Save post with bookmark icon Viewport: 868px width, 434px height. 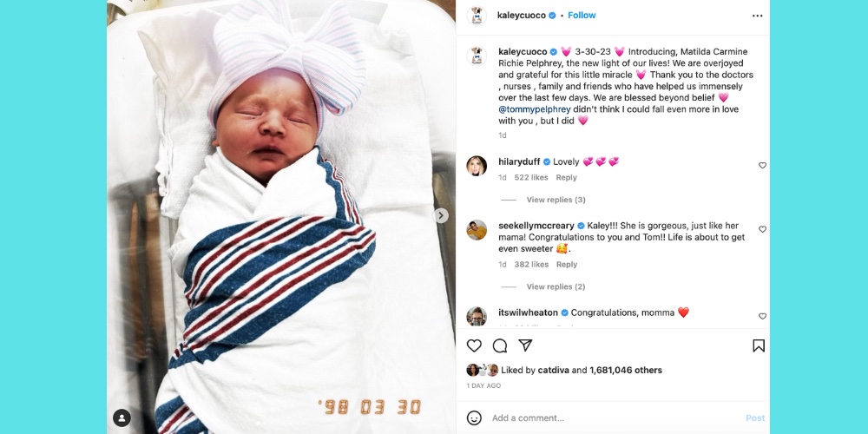click(759, 346)
